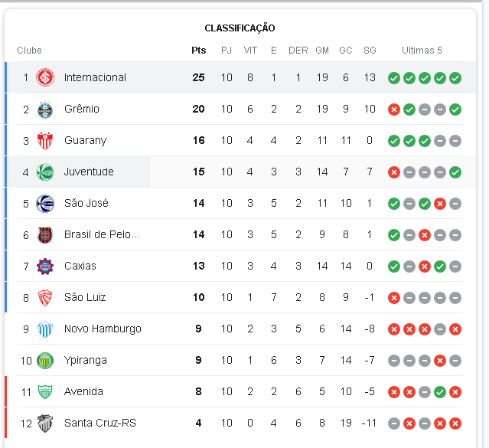Screen dimensions: 489x448
Task: Open the Brasil de Pelo... team link
Action: pyautogui.click(x=102, y=234)
